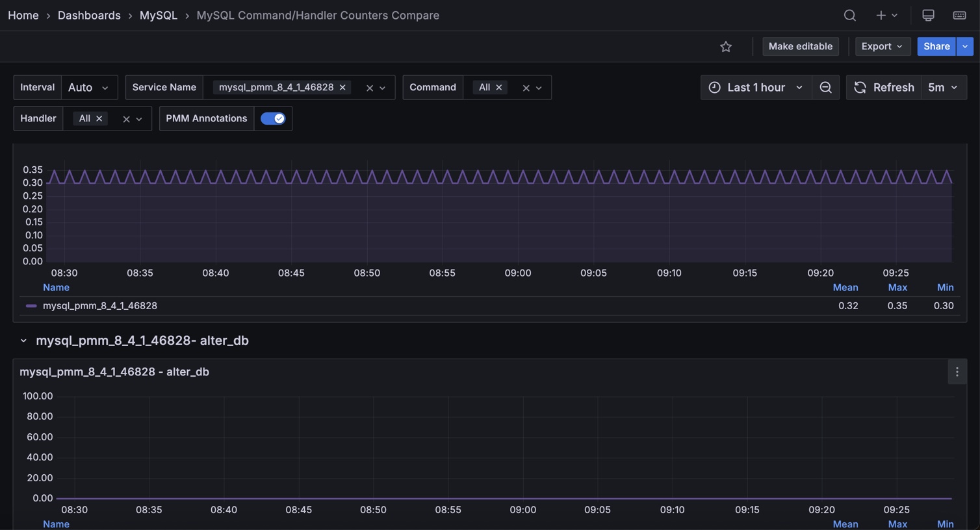Click the Make editable button
Viewport: 980px width, 530px height.
(x=800, y=46)
